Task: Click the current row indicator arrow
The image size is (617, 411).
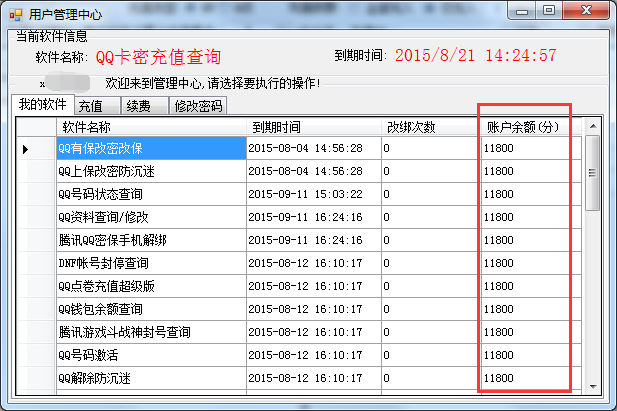Action: click(x=25, y=149)
